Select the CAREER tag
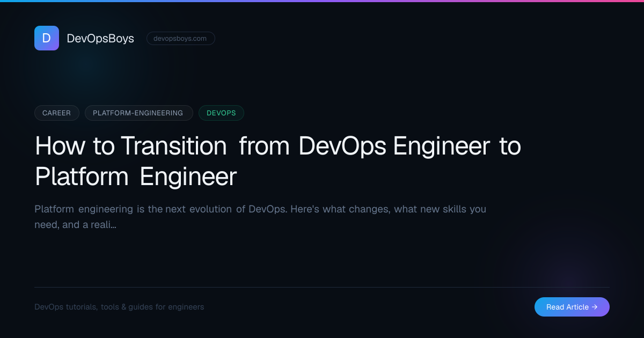This screenshot has width=644, height=338. coord(57,113)
